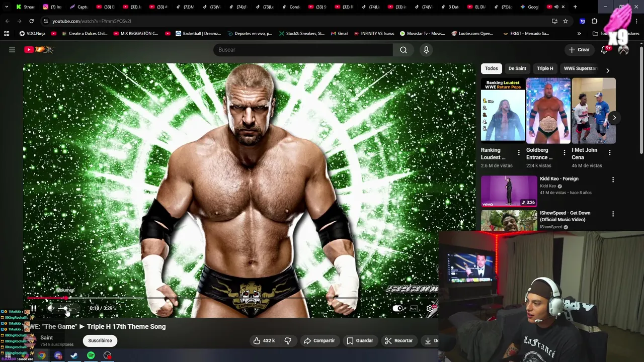Pause the video
The image size is (644, 362).
pos(34,308)
